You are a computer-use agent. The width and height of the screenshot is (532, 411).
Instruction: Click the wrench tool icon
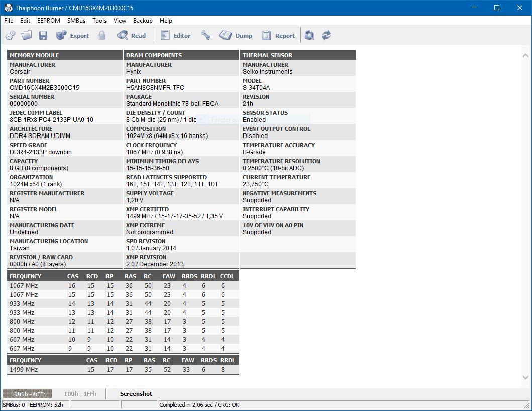[205, 35]
